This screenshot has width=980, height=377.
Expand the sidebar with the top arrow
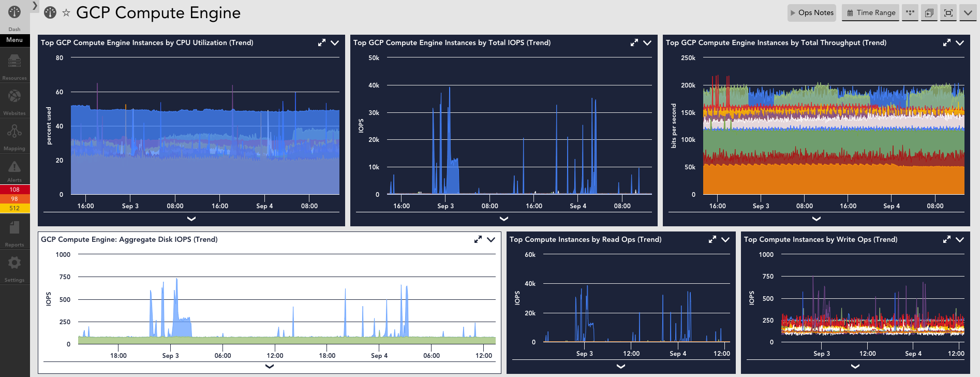pos(35,6)
